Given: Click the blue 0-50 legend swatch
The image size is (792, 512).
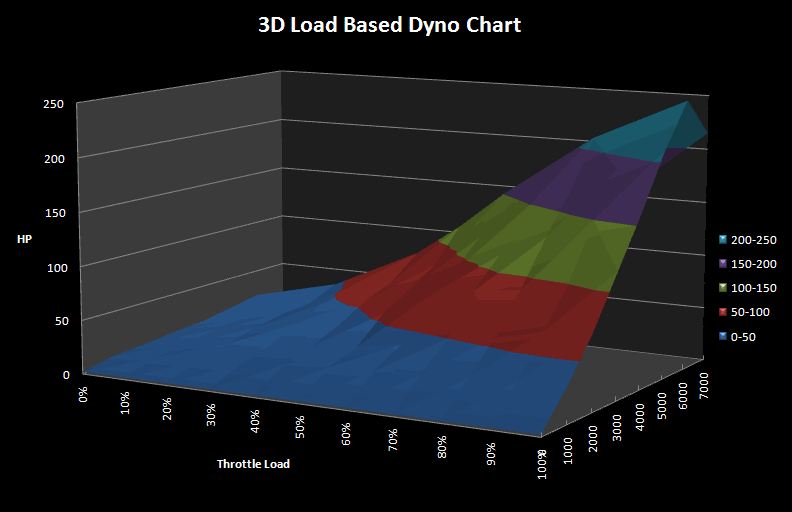Looking at the screenshot, I should [722, 337].
